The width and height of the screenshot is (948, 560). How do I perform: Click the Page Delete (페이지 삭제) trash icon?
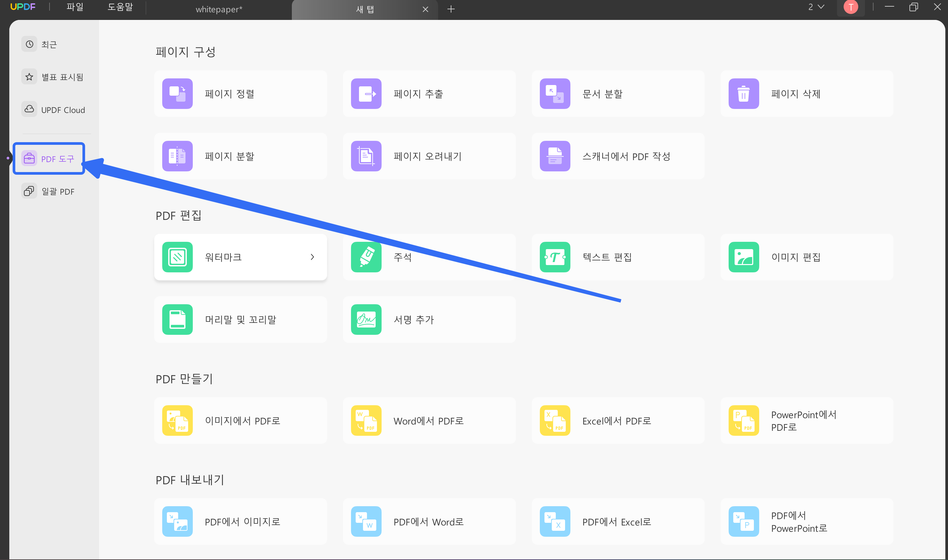(x=744, y=94)
